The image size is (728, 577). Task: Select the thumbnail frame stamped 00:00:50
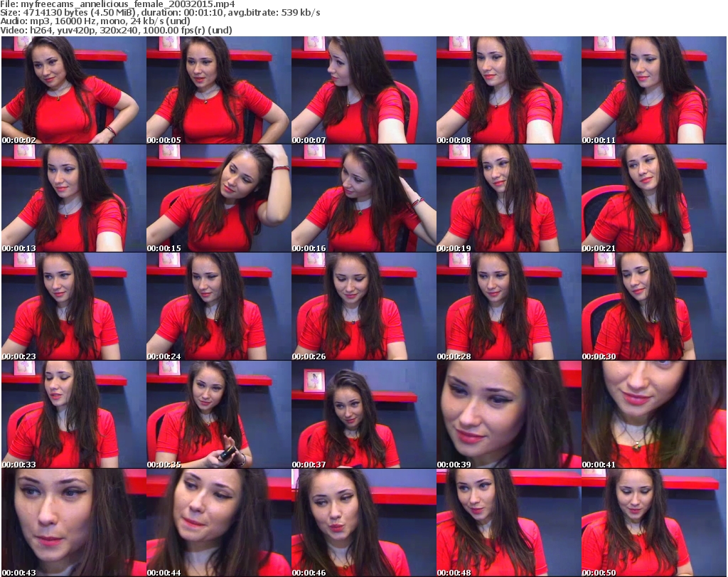point(654,523)
